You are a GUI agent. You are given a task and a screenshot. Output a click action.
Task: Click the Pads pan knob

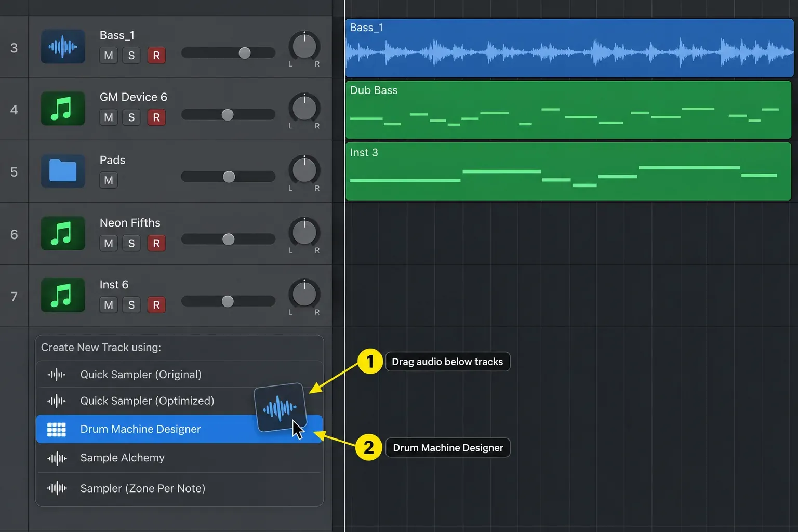(304, 170)
